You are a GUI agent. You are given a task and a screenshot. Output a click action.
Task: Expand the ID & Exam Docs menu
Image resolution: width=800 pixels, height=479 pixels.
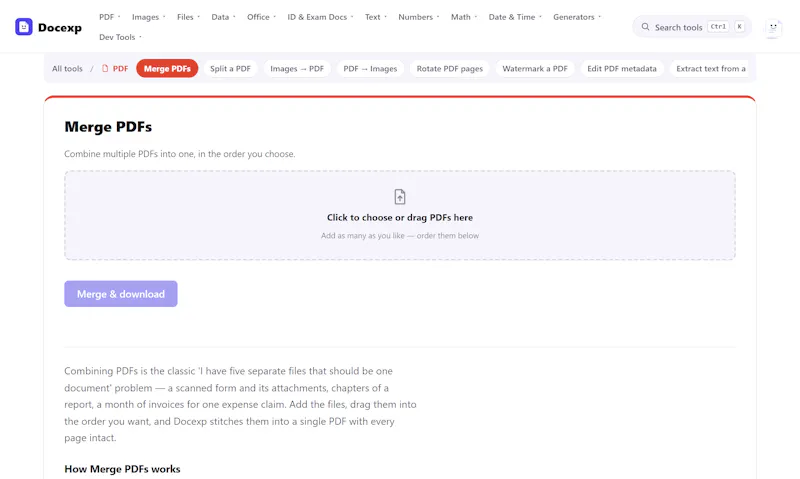(x=320, y=17)
